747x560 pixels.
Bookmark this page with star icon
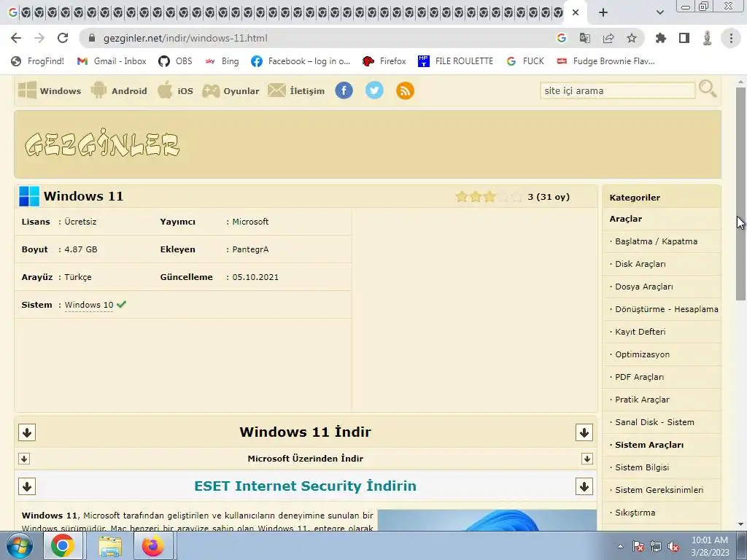tap(632, 38)
